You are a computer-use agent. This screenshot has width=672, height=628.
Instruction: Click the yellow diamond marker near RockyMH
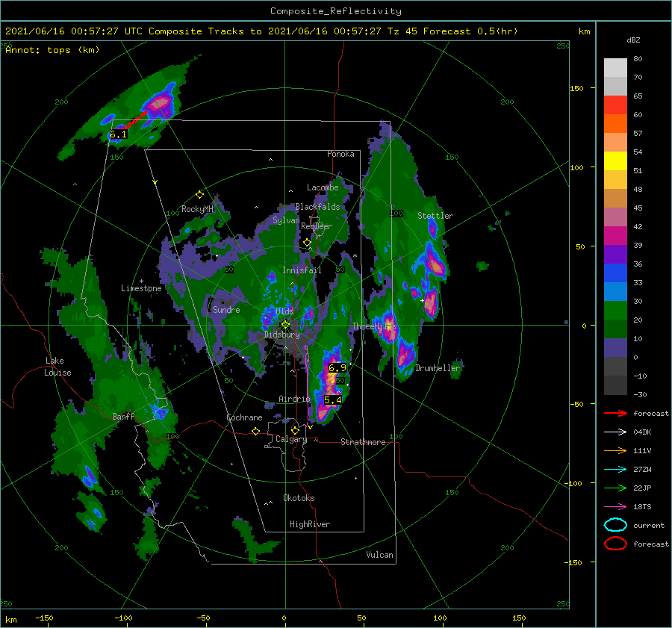pyautogui.click(x=199, y=195)
